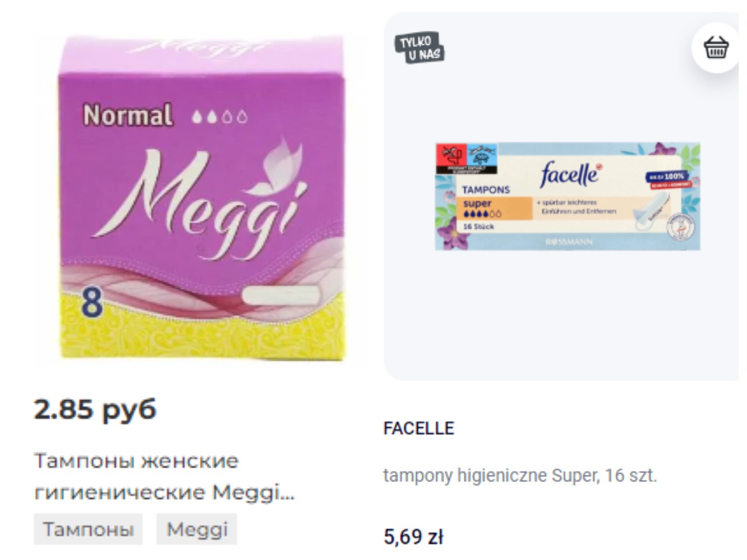The width and height of the screenshot is (747, 560).
Task: Open the Meggi Normal product image
Action: [203, 197]
